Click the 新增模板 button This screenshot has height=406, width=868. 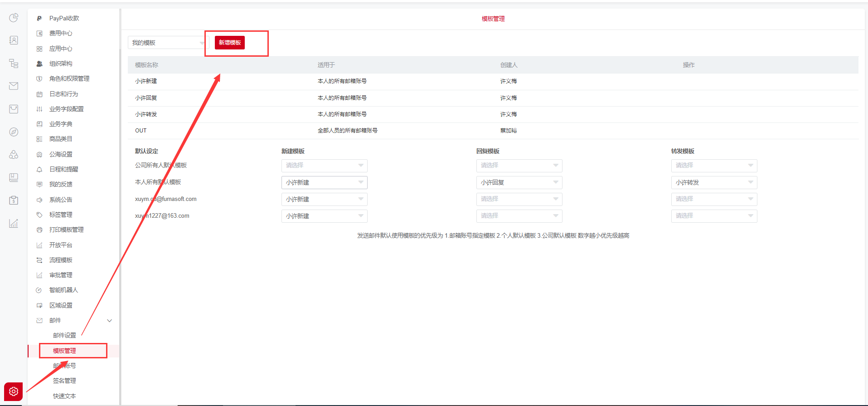coord(230,43)
